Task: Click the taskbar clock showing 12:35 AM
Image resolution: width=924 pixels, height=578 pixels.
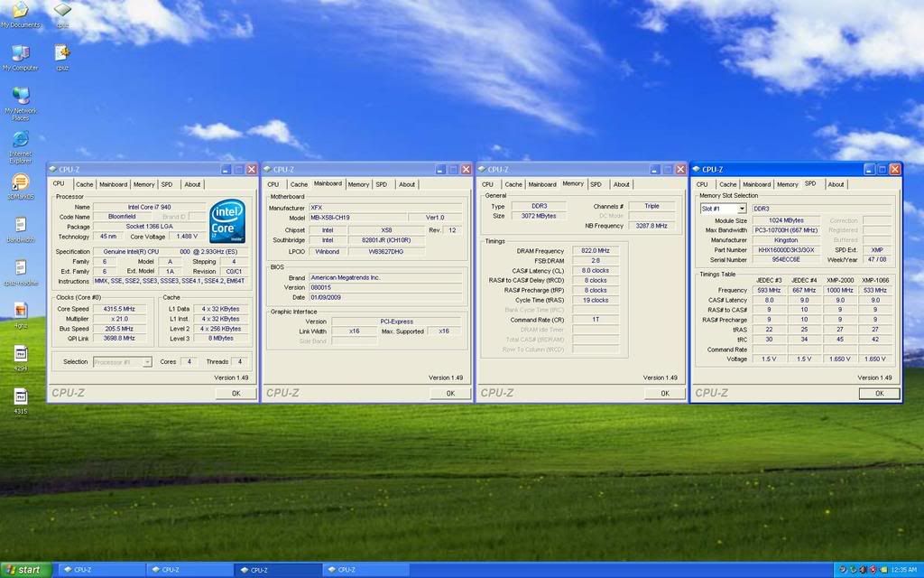Action: 904,570
